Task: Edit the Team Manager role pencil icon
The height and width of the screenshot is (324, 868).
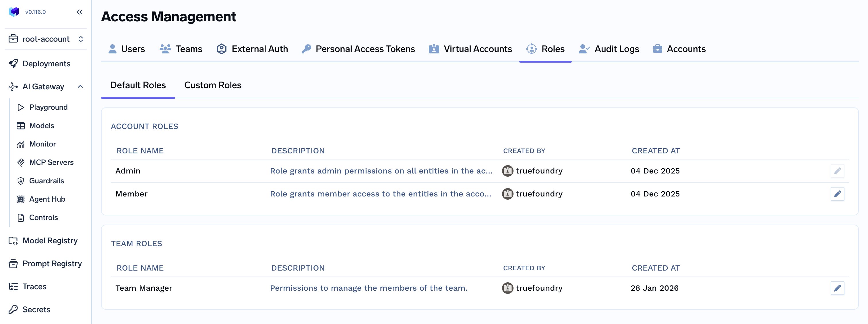Action: [x=837, y=288]
